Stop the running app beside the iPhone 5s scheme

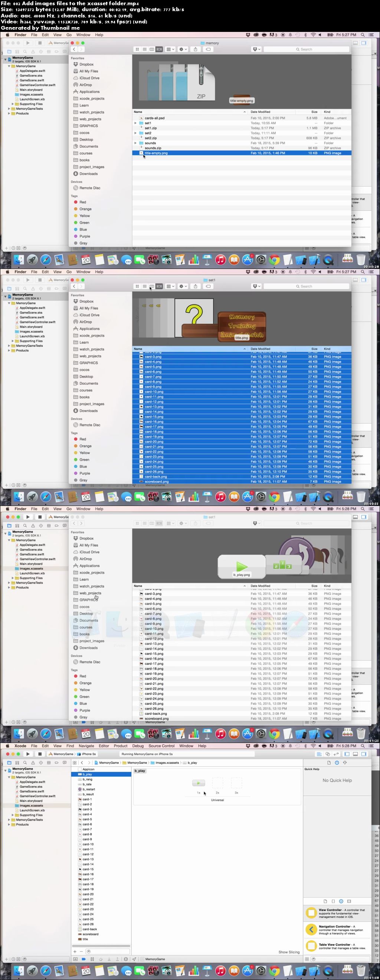[40, 754]
